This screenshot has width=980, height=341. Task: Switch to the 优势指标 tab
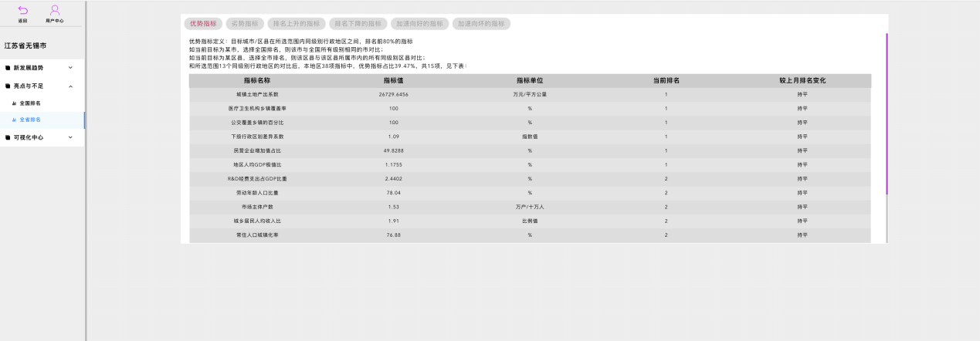click(x=203, y=24)
